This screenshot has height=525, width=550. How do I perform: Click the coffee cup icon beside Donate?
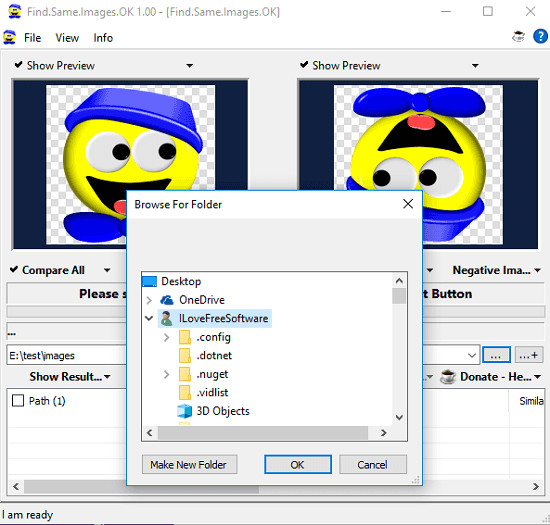point(448,377)
